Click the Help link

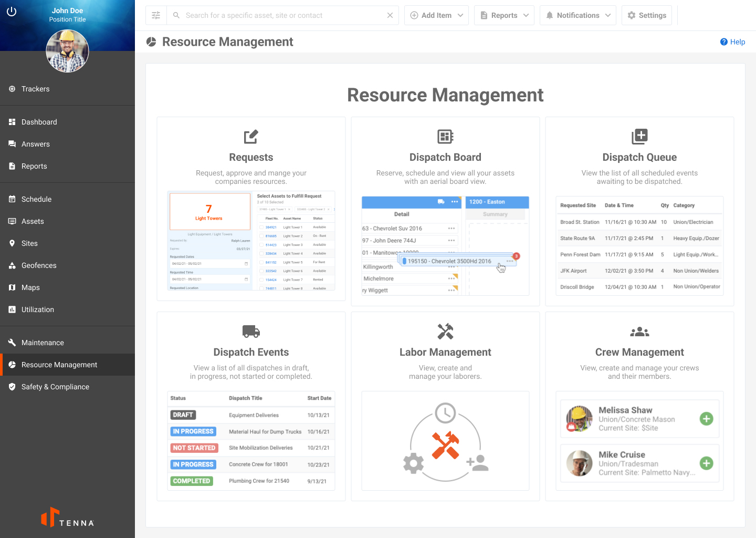click(732, 42)
